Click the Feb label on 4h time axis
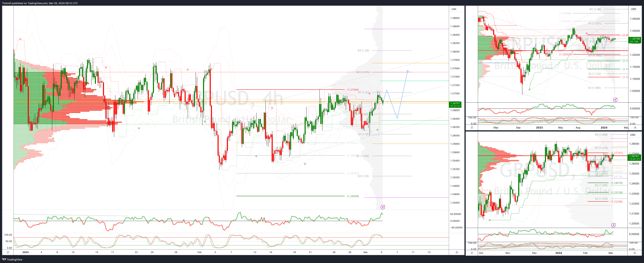The height and width of the screenshot is (263, 644). (x=199, y=252)
